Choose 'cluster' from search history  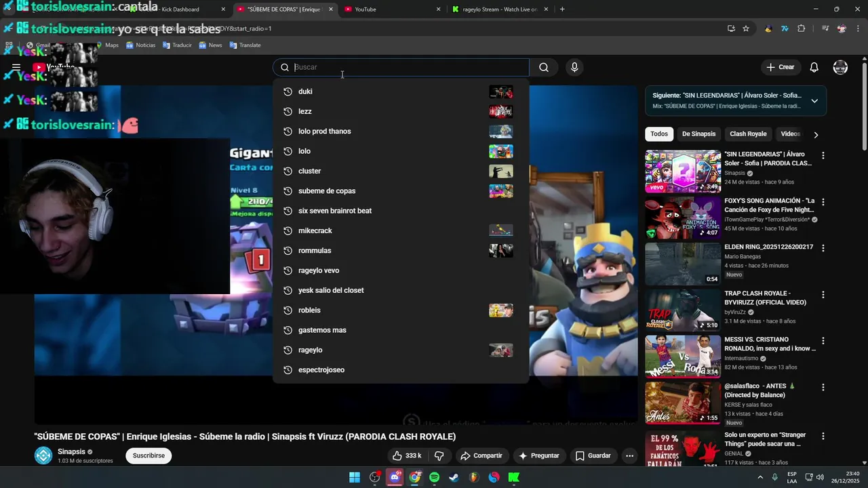point(401,171)
